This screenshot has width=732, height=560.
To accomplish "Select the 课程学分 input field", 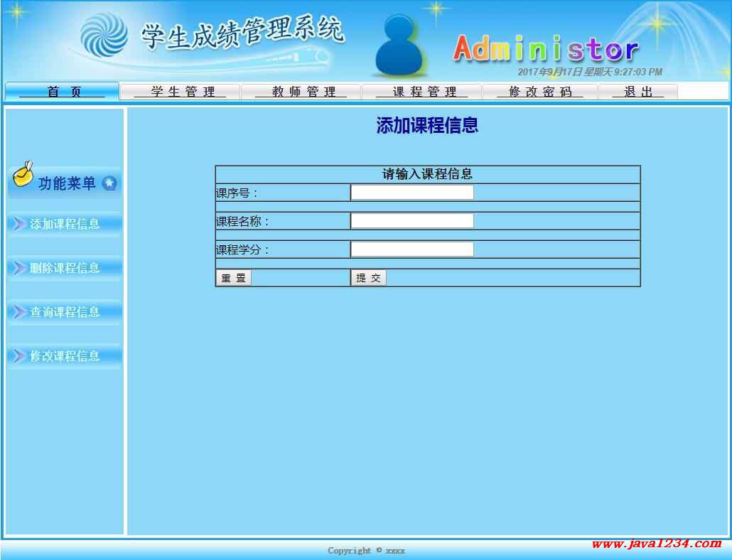I will 412,249.
